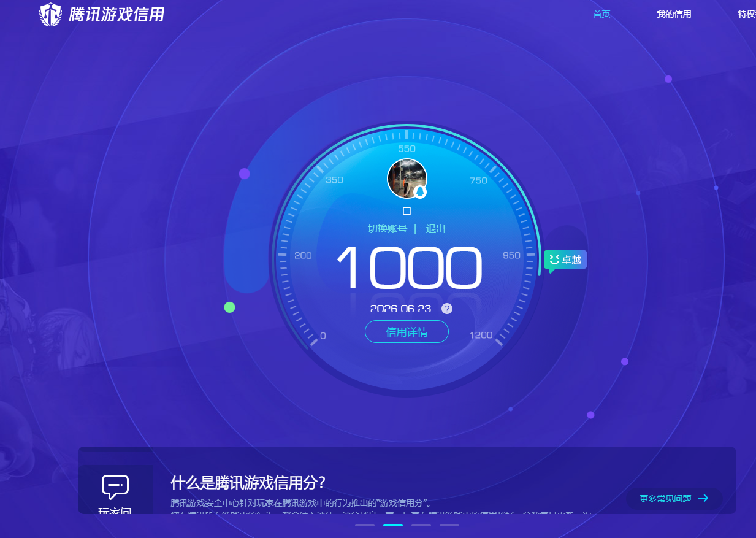Click the 750 gauge scale label
756x538 pixels.
pos(478,180)
